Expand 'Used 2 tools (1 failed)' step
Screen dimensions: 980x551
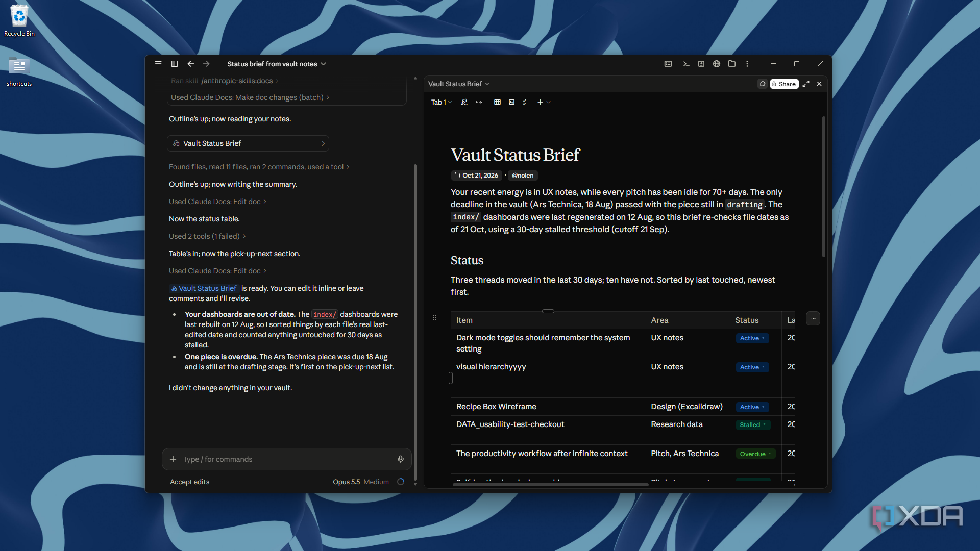(207, 236)
